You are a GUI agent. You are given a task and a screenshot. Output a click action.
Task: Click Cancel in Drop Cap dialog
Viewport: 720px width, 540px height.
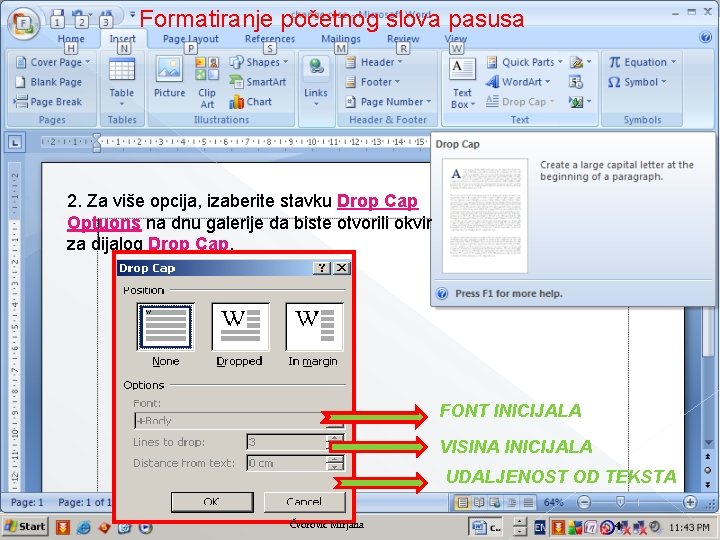(x=304, y=501)
